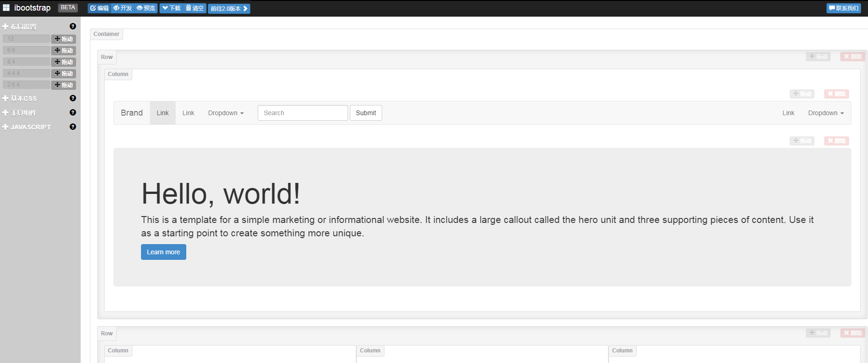
Task: Click the 清空 (Clear) trash button
Action: pos(195,8)
